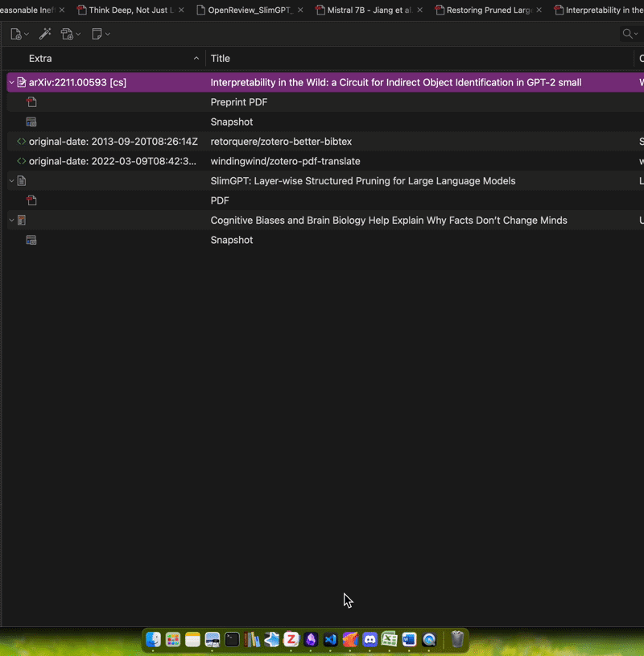644x656 pixels.
Task: Click the search magnifier icon
Action: tap(628, 34)
